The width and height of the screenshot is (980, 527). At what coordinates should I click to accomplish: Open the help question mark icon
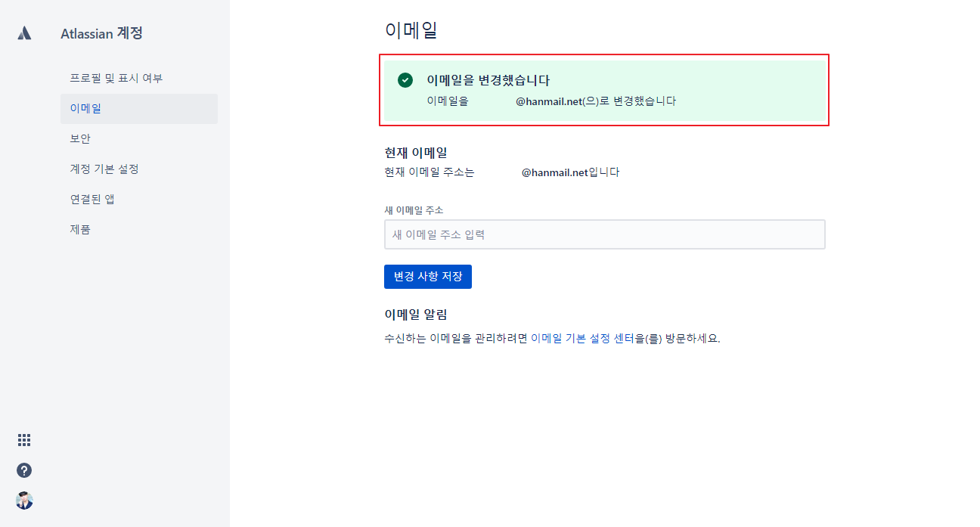click(24, 470)
